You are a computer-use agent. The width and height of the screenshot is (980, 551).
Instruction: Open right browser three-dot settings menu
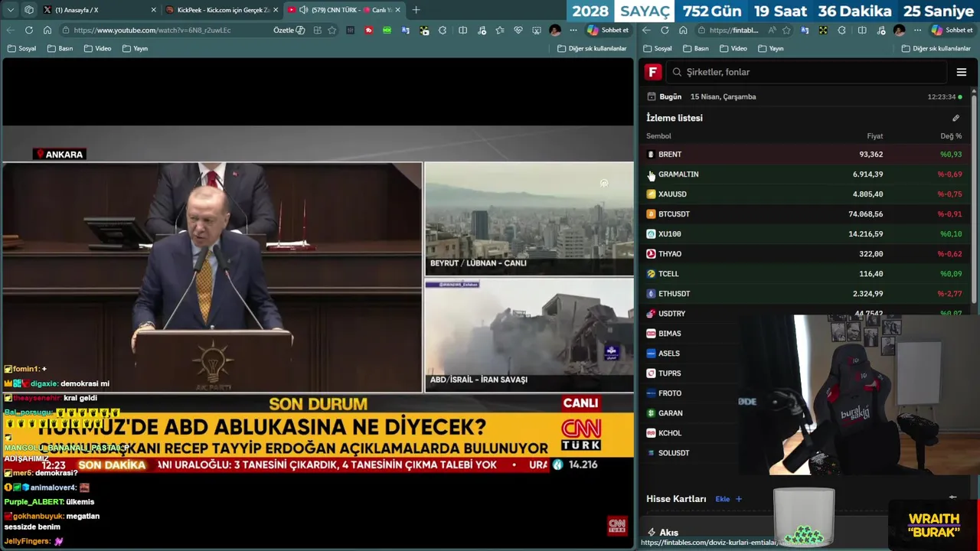click(917, 30)
